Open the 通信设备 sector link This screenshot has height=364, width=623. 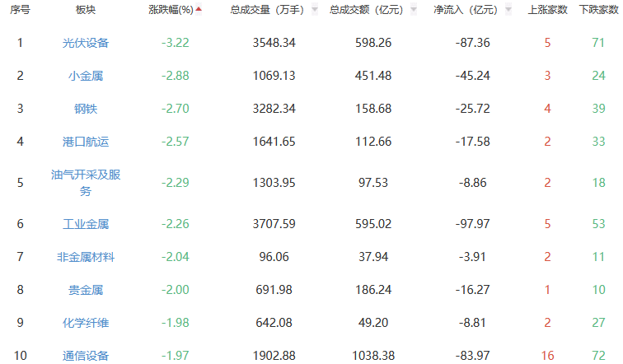coord(85,356)
